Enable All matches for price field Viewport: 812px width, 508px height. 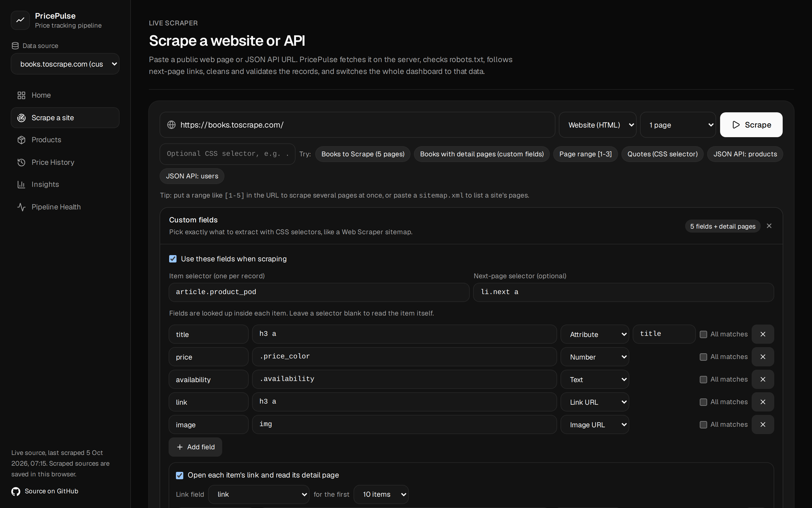703,357
